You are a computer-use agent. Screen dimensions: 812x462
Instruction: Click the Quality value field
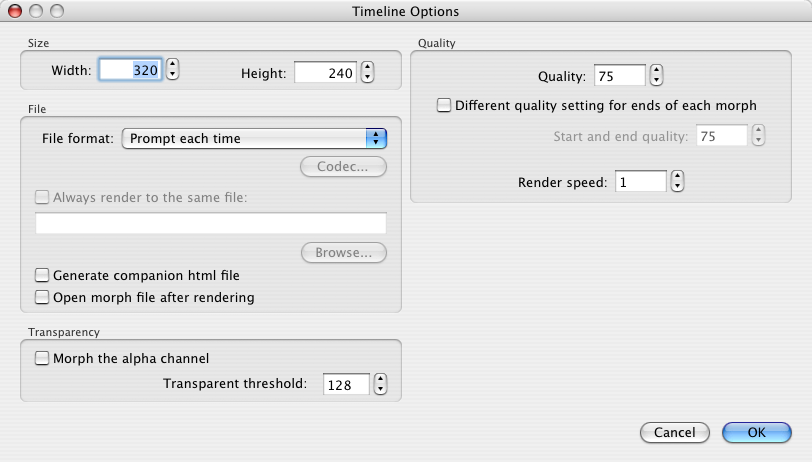(x=618, y=75)
